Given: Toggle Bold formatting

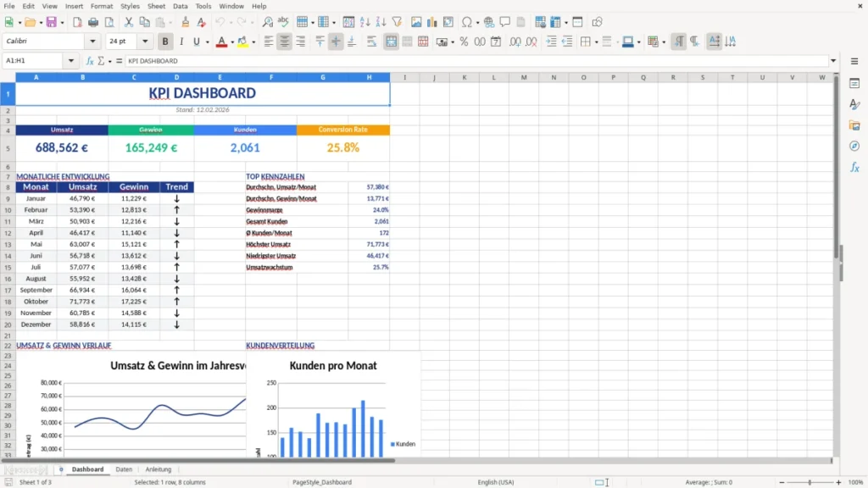Looking at the screenshot, I should click(x=165, y=42).
